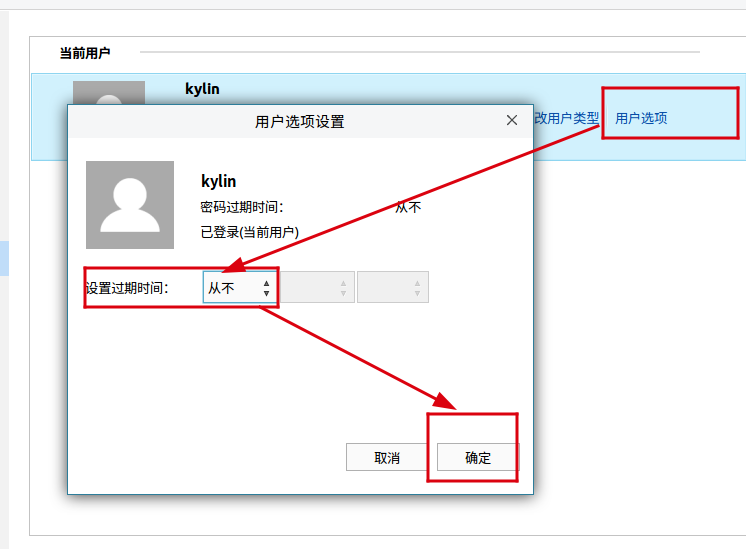Click the 已登录(当前用户) status text
Screen dimensions: 746x549
[250, 232]
